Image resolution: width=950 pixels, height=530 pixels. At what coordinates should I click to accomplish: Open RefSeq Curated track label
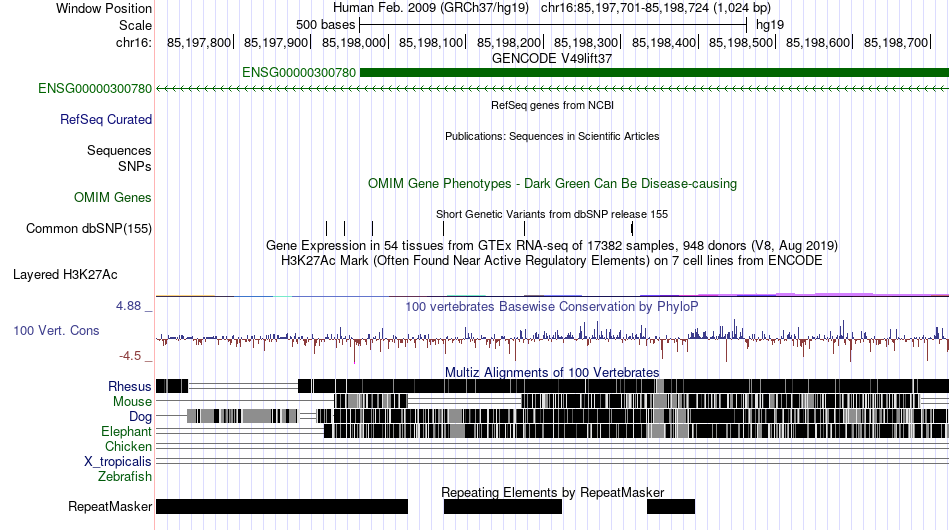106,119
